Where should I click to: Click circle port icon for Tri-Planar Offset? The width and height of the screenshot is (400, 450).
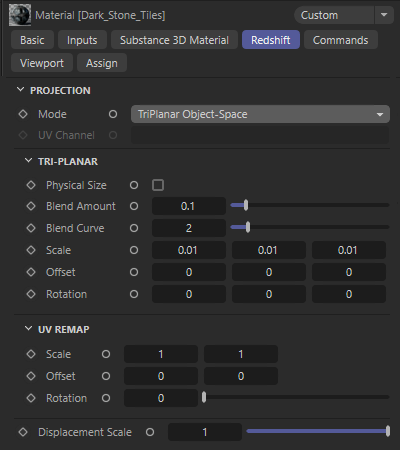(134, 272)
